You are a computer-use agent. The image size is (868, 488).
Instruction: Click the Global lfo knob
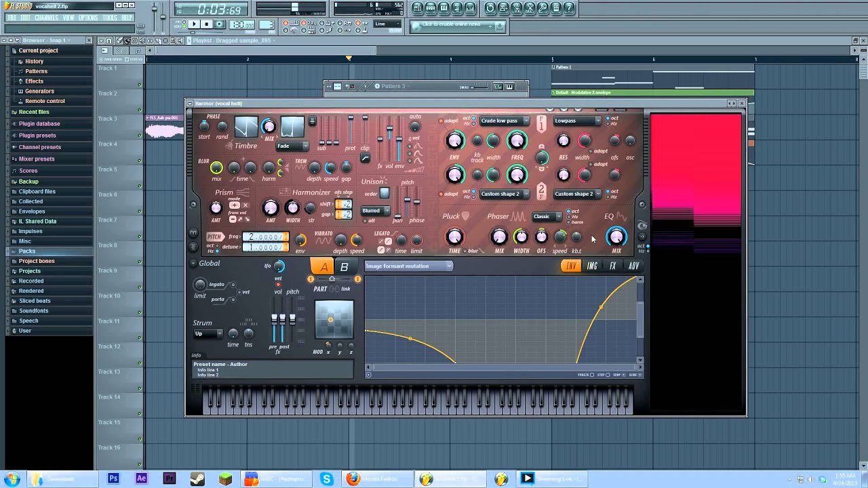(279, 267)
